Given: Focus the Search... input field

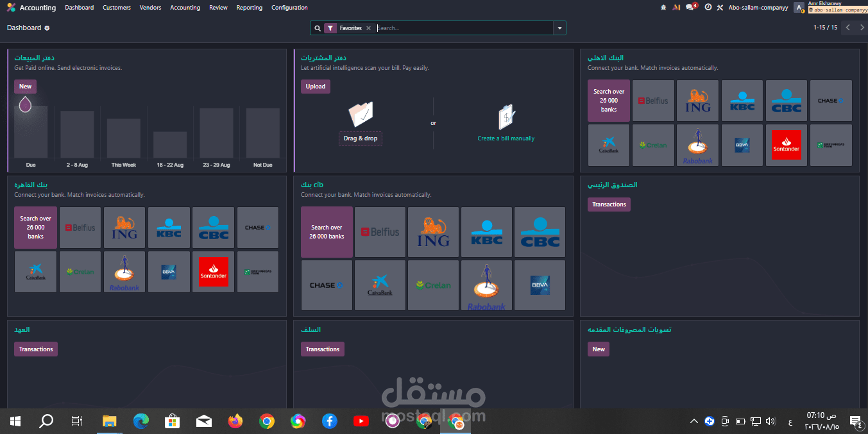Looking at the screenshot, I should click(464, 28).
